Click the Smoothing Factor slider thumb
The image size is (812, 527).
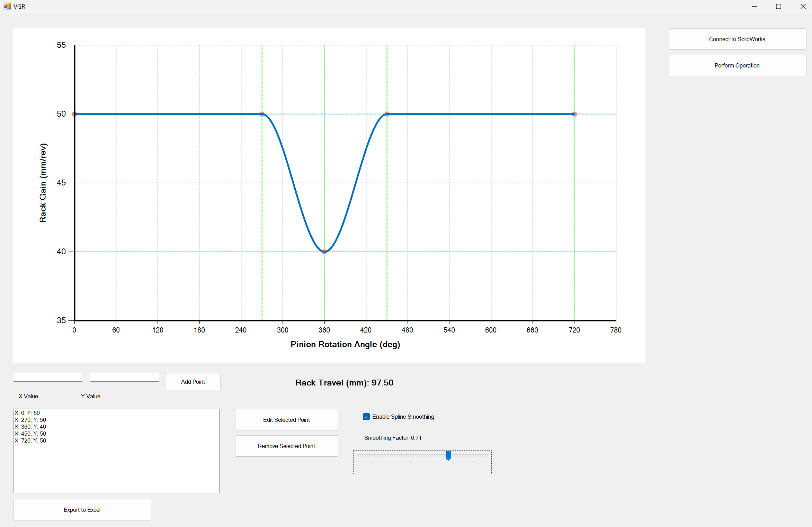tap(448, 455)
